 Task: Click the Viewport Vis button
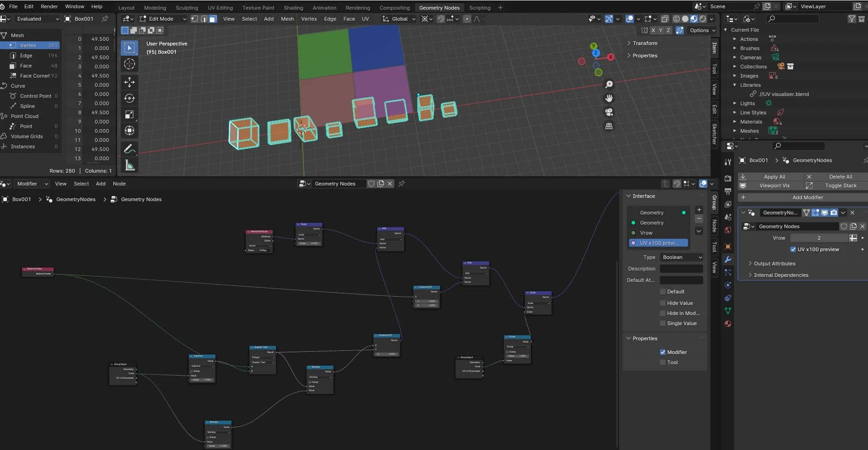[770, 186]
